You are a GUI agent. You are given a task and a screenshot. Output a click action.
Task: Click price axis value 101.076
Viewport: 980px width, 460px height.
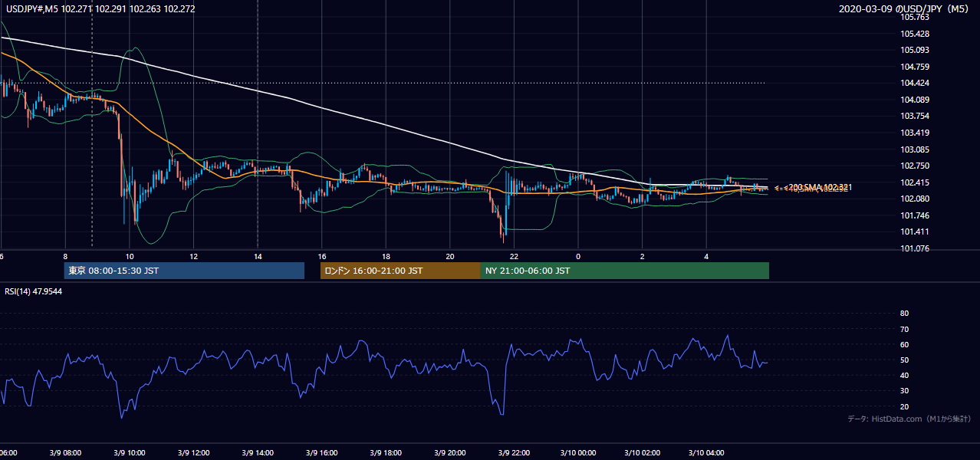pos(915,248)
